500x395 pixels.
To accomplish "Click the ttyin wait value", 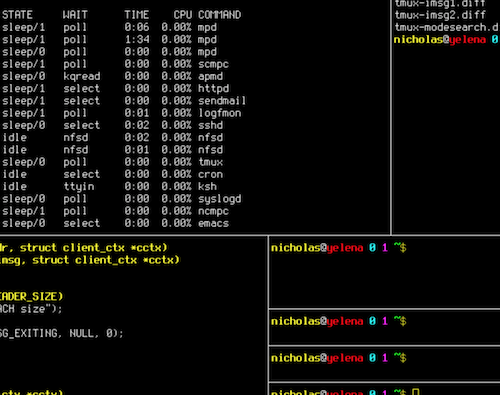I will pos(79,187).
